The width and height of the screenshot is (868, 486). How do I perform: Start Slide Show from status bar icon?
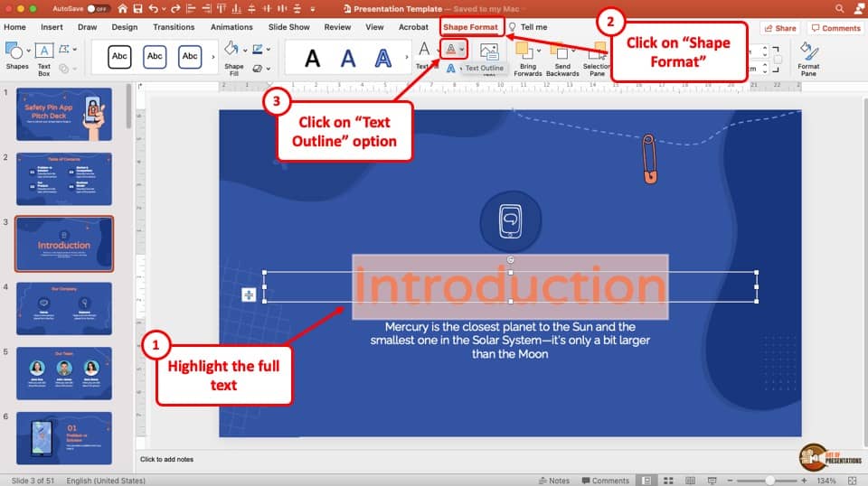tap(712, 481)
